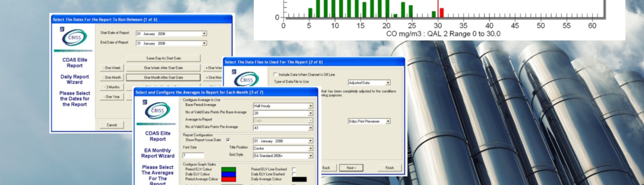The height and width of the screenshot is (185, 644).
Task: Click the - One Week button
Action: tap(112, 68)
